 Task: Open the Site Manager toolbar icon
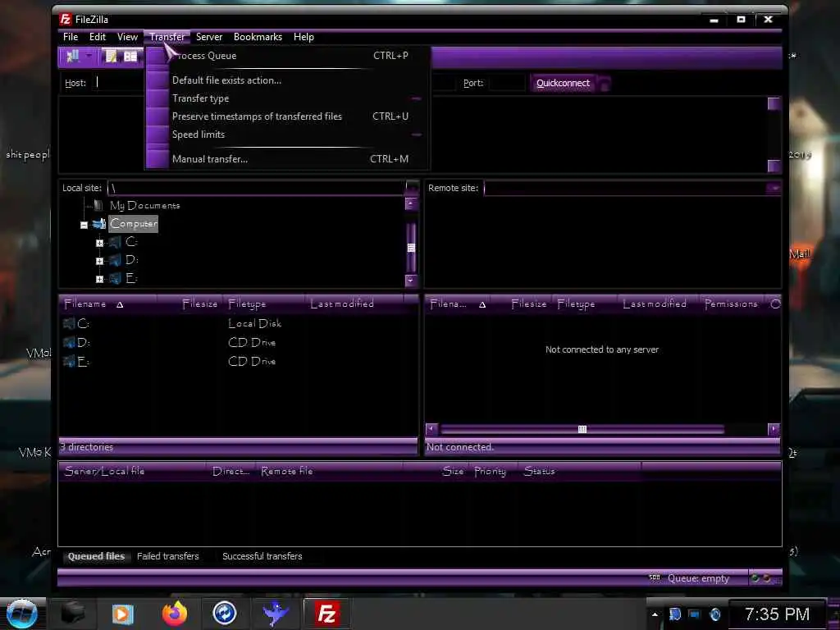(x=73, y=57)
